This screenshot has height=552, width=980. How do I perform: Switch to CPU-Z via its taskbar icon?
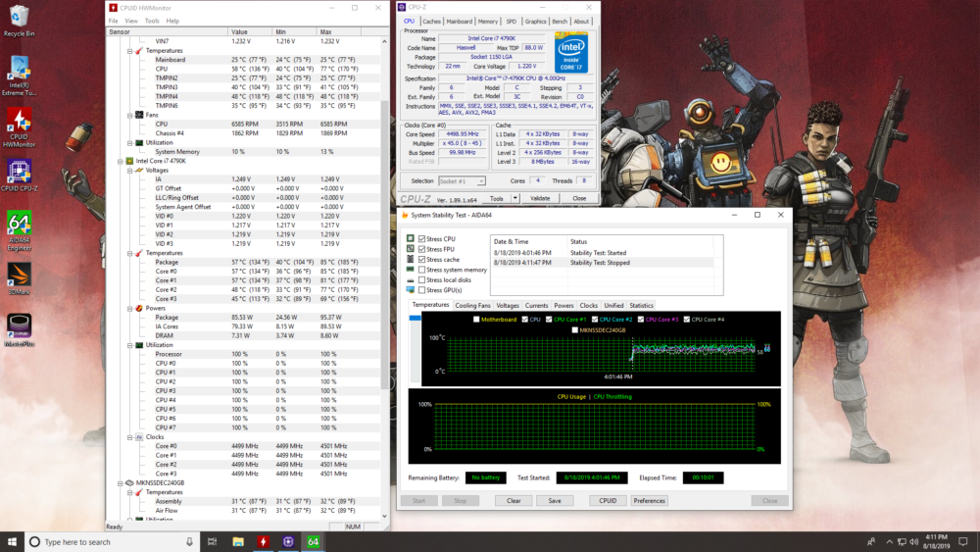pos(287,541)
